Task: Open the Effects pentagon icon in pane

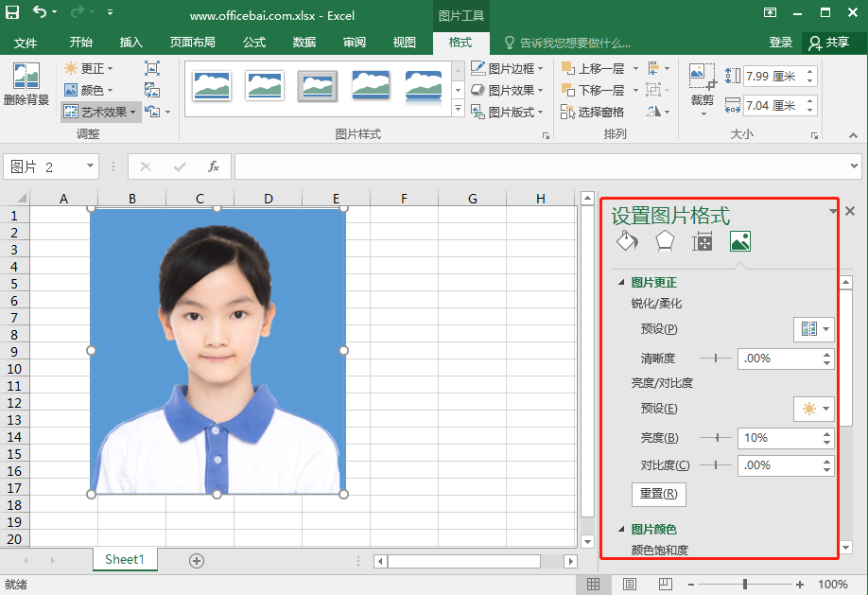Action: click(x=665, y=241)
